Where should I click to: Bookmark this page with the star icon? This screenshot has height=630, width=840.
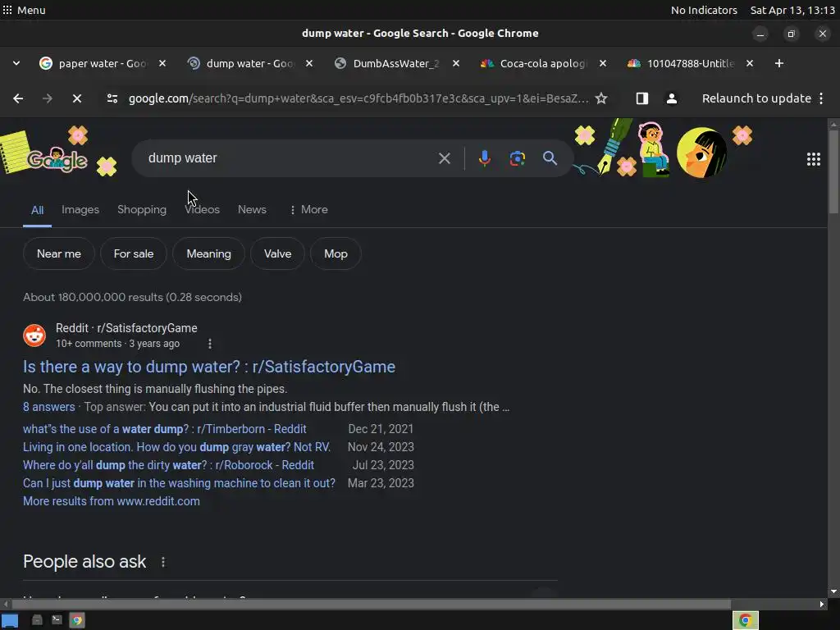[x=601, y=98]
